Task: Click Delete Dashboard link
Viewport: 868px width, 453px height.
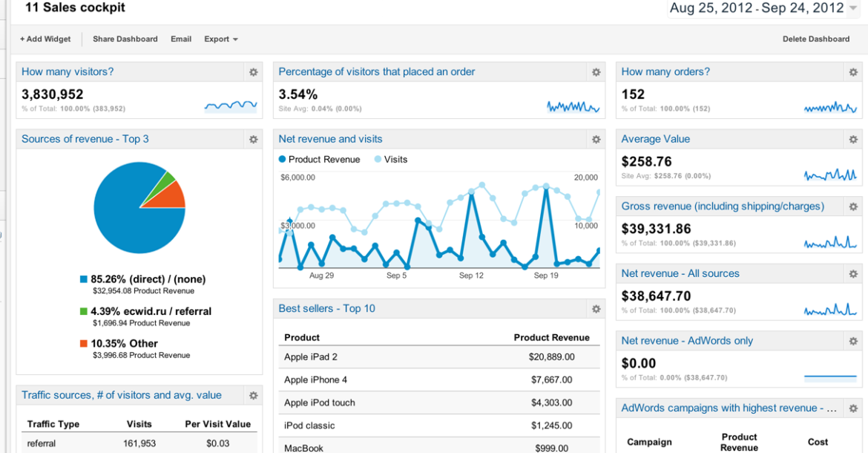Action: click(x=816, y=39)
